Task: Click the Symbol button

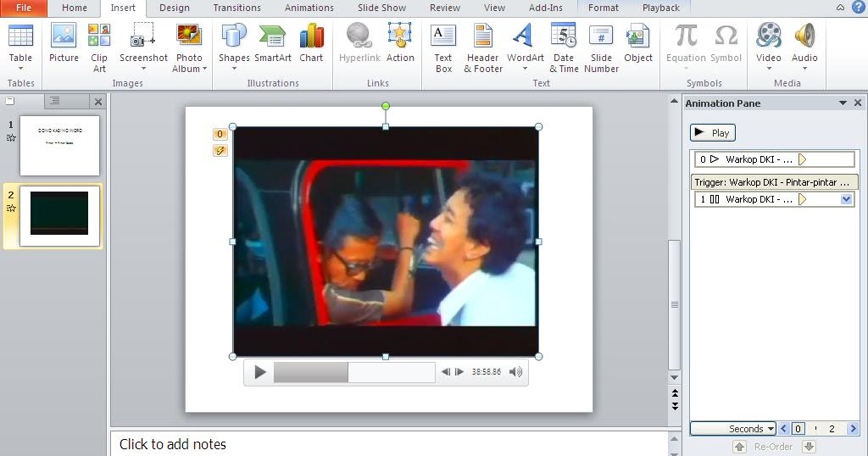Action: point(726,43)
